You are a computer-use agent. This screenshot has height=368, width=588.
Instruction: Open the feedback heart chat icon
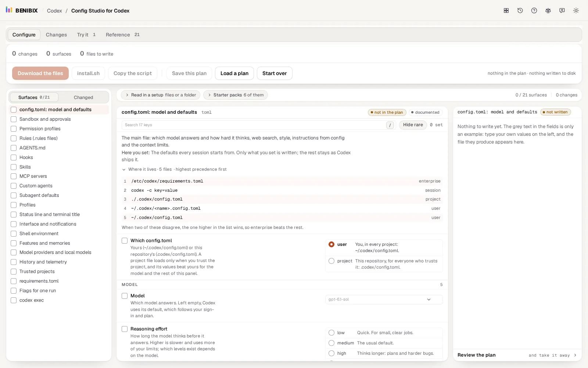[x=562, y=11]
